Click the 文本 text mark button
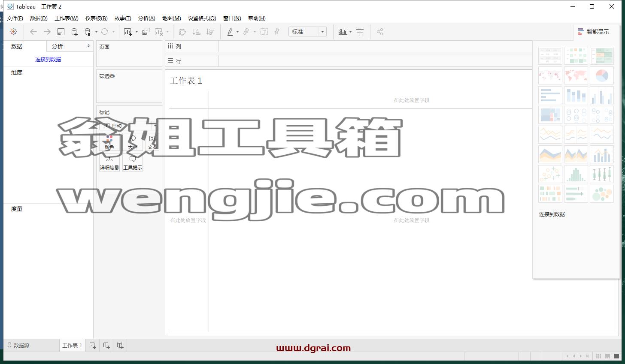 point(152,142)
